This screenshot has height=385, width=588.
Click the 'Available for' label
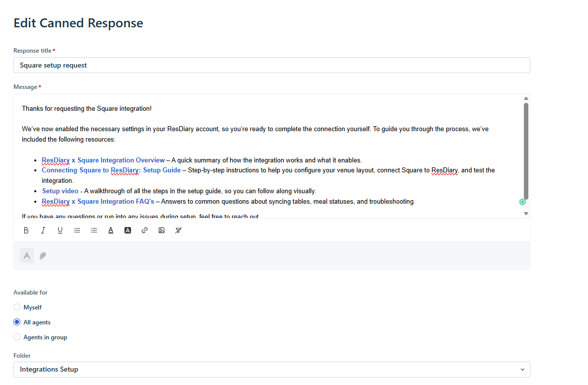[x=30, y=293]
